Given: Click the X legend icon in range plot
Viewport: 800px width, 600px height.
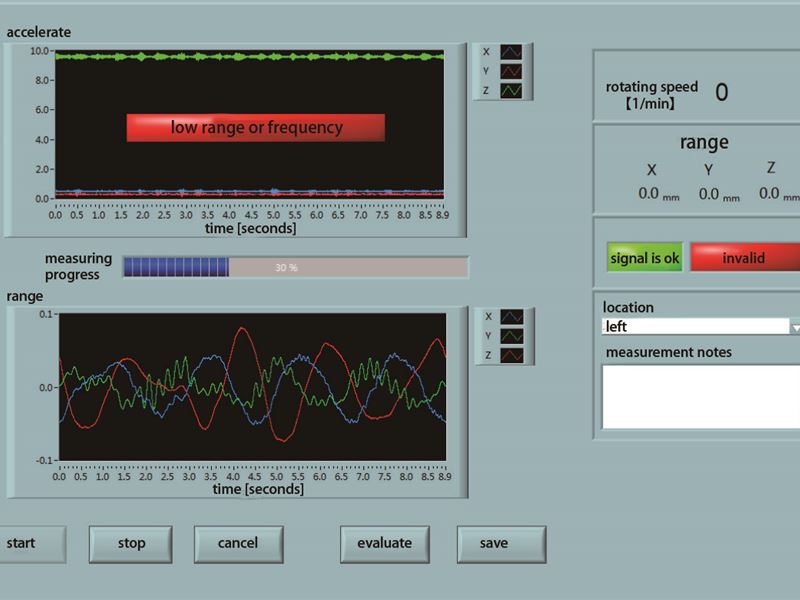Looking at the screenshot, I should tap(512, 318).
